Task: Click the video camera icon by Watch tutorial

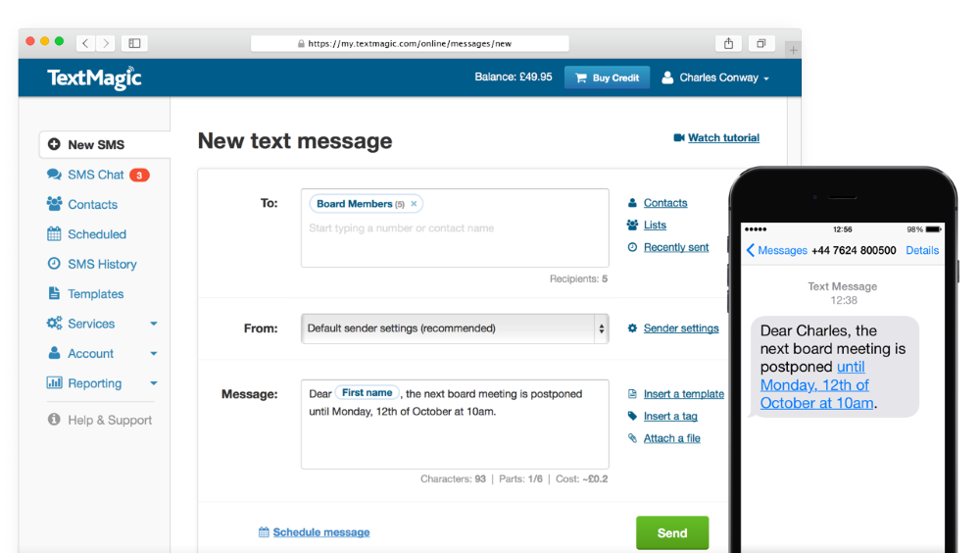Action: (679, 137)
